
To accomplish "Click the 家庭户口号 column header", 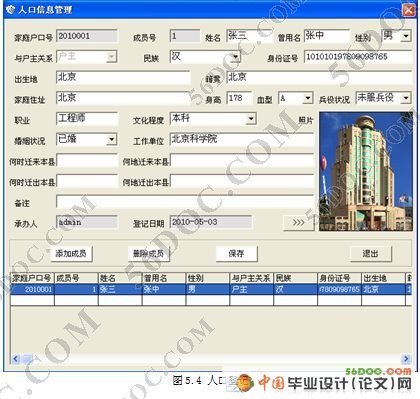I will [32, 278].
